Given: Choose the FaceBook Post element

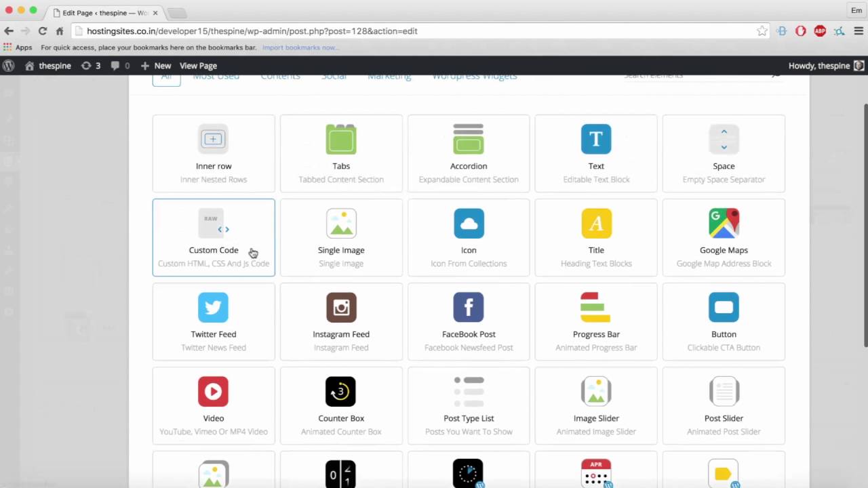Looking at the screenshot, I should [x=469, y=321].
